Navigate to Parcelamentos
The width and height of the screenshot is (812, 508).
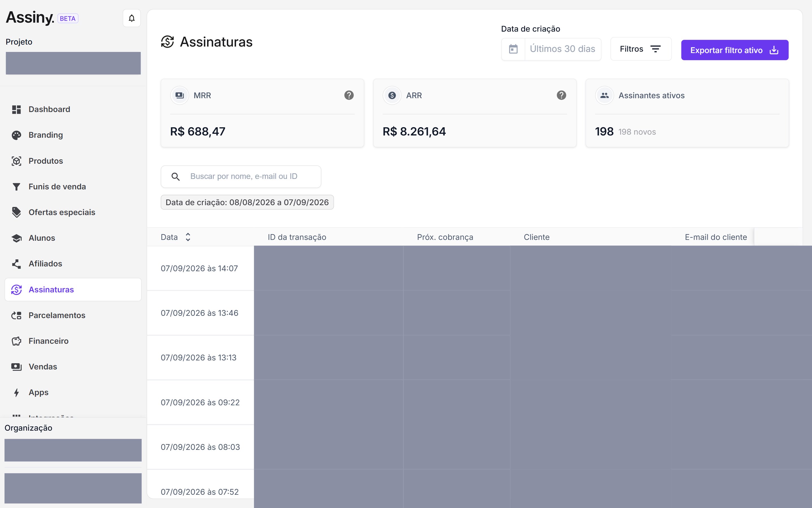point(73,316)
